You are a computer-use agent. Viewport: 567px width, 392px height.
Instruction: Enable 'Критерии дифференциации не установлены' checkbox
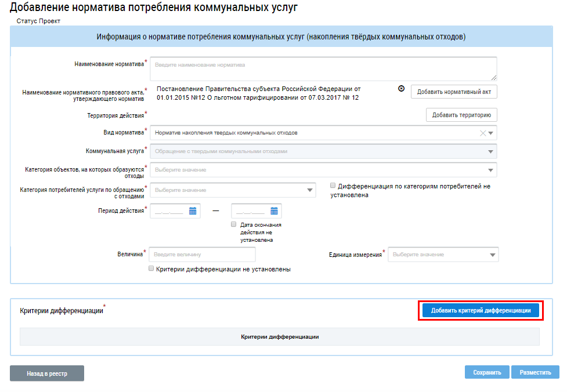151,268
